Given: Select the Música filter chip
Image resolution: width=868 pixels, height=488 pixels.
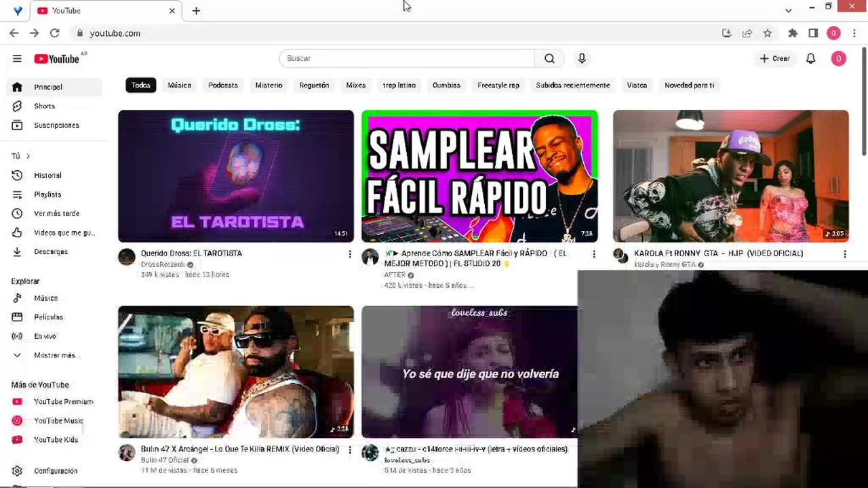Looking at the screenshot, I should [180, 85].
